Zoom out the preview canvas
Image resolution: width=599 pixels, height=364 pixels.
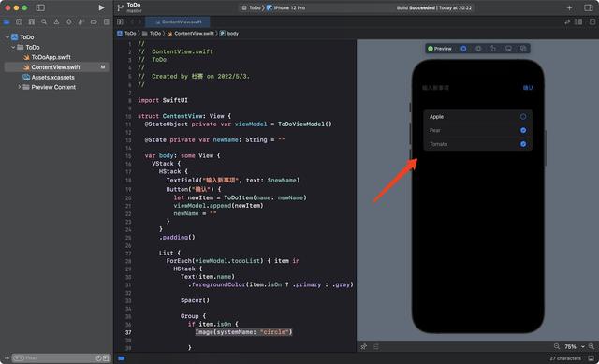tap(557, 346)
